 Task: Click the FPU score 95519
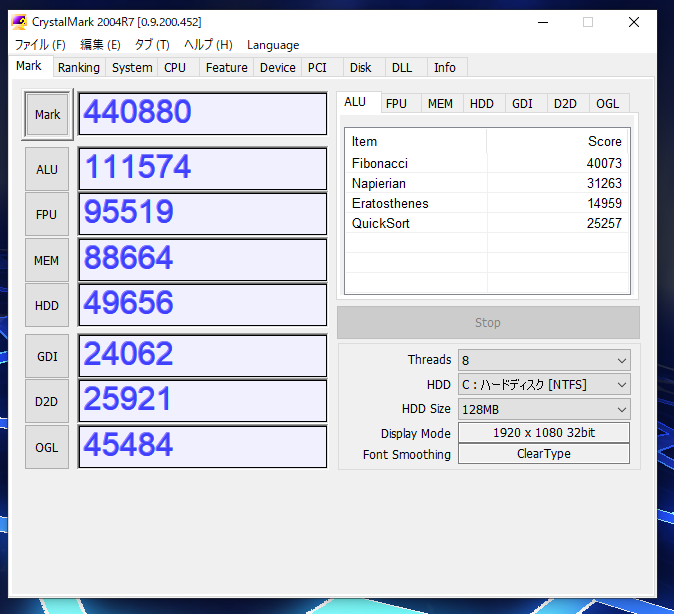click(202, 214)
